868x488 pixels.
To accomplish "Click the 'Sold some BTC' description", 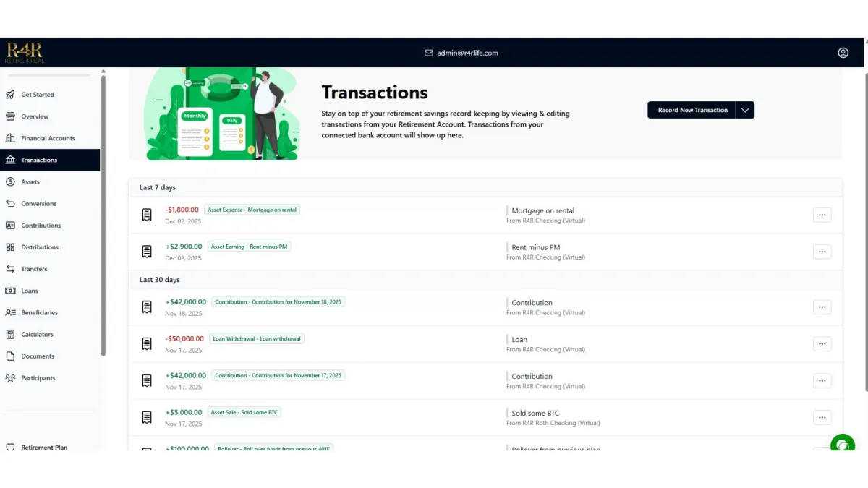I will [x=535, y=414].
